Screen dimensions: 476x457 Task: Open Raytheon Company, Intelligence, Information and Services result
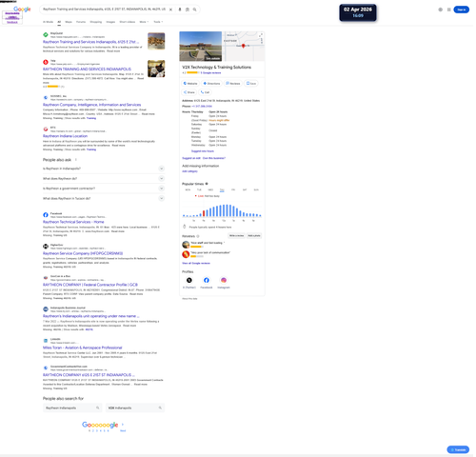click(91, 105)
